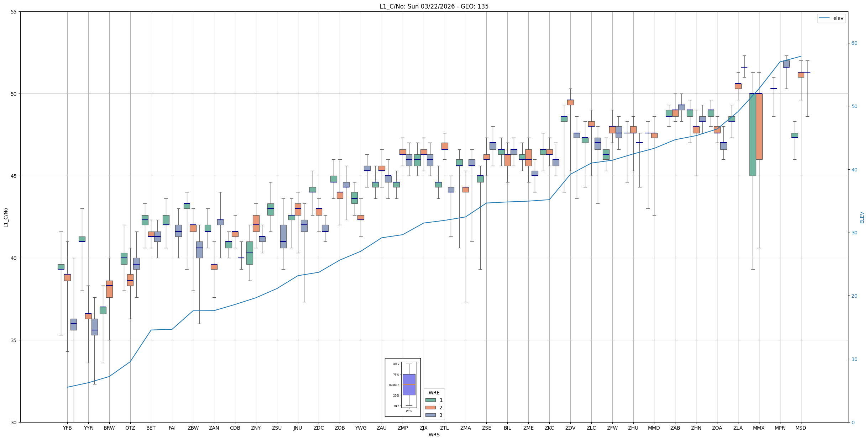Click the chart title with GEO: 135

(x=434, y=6)
